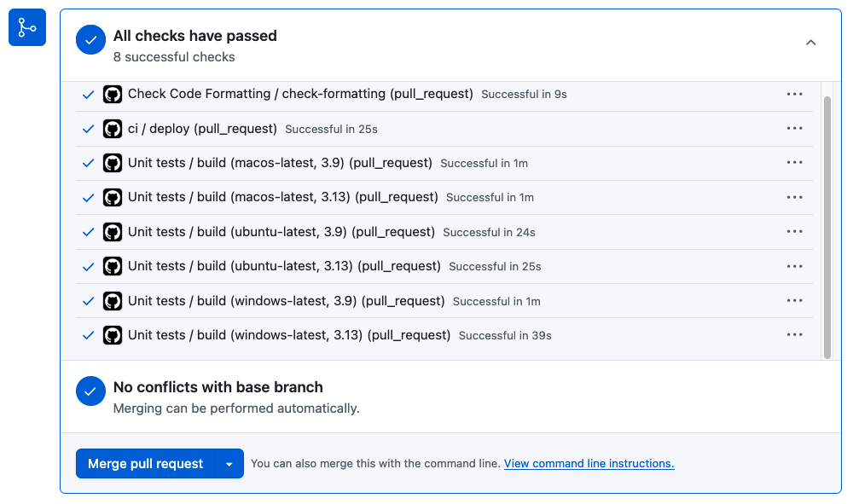The width and height of the screenshot is (853, 504).
Task: Click the blue git merge icon
Action: click(27, 27)
